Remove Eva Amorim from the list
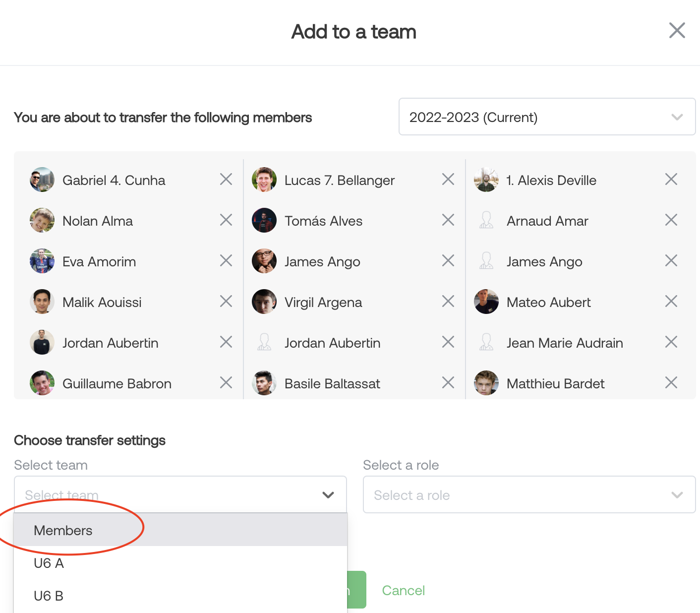The width and height of the screenshot is (700, 613). (x=226, y=260)
